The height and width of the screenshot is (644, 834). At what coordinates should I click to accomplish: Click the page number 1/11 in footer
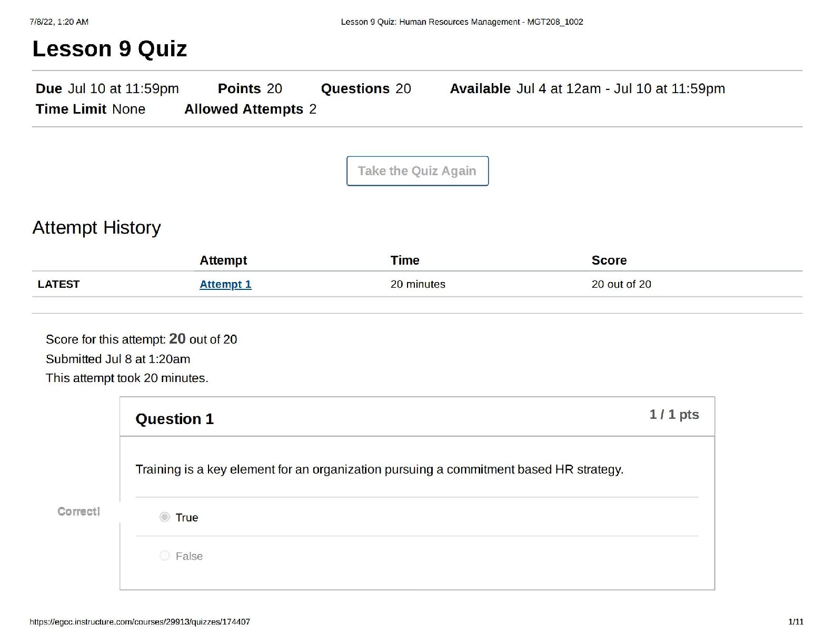tap(796, 622)
